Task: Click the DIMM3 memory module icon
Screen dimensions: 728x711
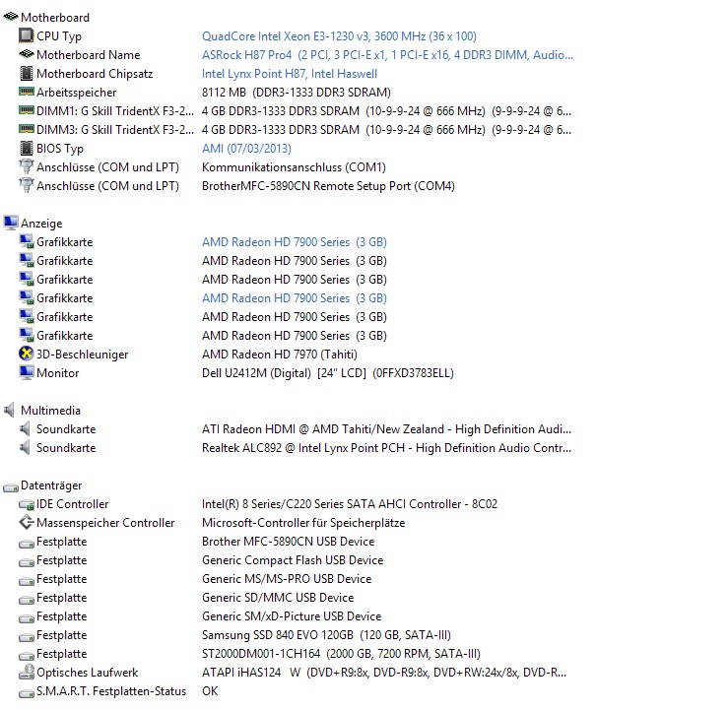Action: coord(26,129)
